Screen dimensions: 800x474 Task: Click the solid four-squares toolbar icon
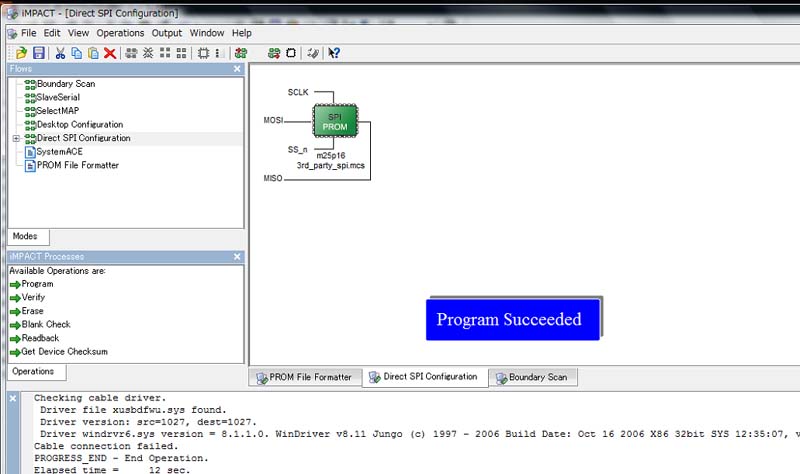pyautogui.click(x=165, y=53)
